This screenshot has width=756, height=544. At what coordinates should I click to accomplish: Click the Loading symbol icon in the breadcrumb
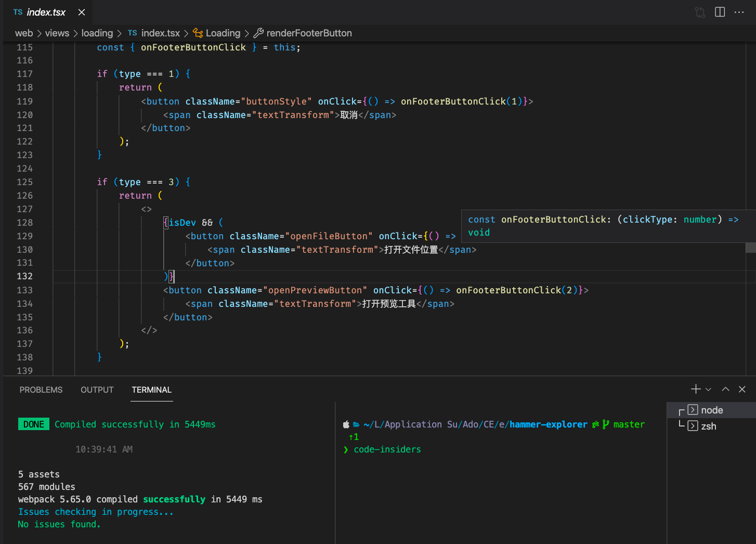pyautogui.click(x=198, y=33)
